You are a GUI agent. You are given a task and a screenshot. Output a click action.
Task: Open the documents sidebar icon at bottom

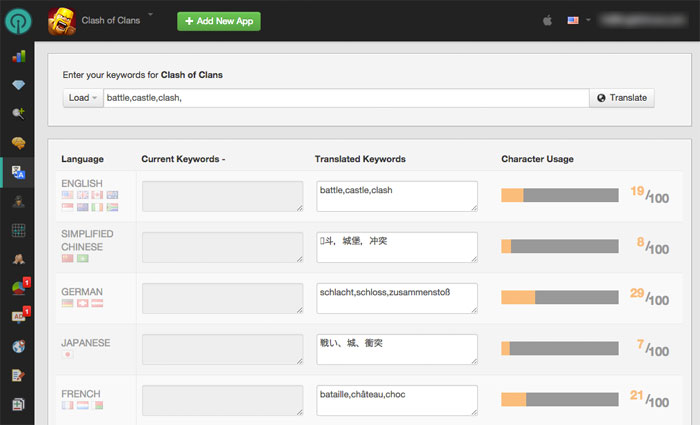point(18,404)
